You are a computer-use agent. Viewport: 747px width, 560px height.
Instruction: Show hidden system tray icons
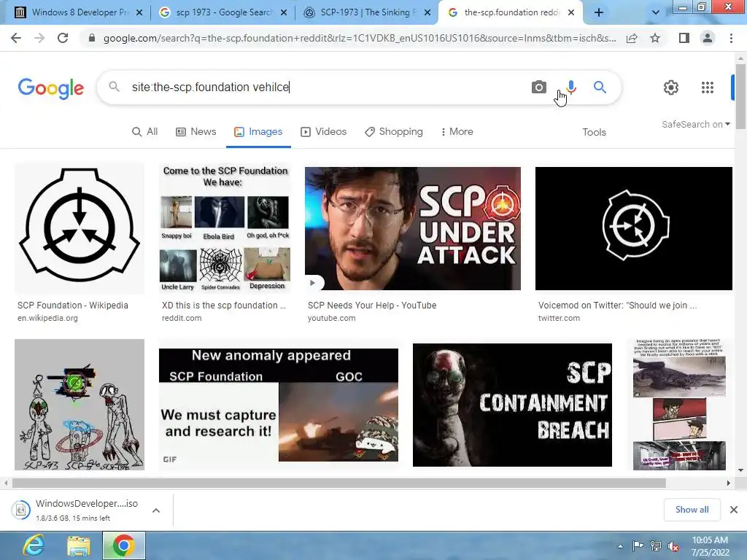pos(620,546)
